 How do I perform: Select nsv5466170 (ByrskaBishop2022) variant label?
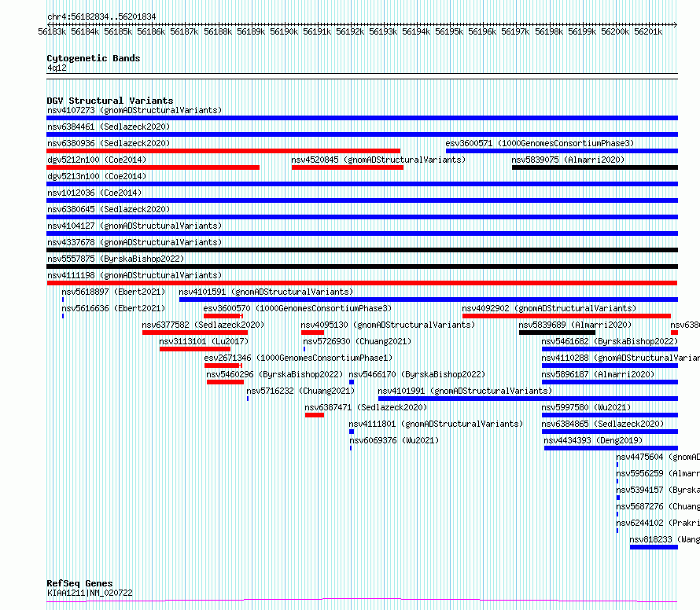tap(417, 374)
